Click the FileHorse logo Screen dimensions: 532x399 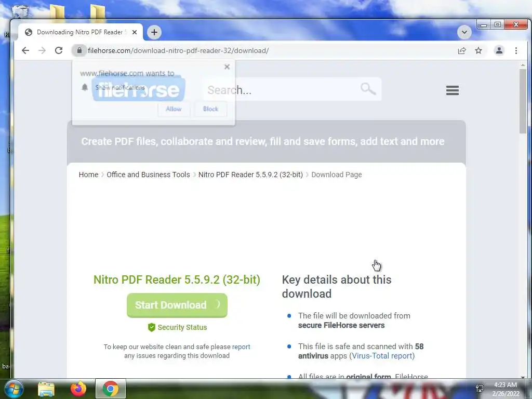pos(138,89)
